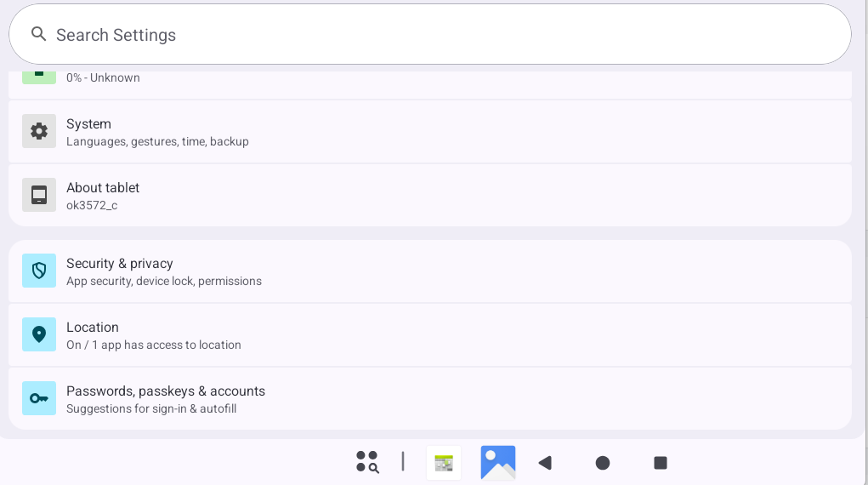Viewport: 868px width, 485px height.
Task: Click the Location pin icon
Action: pos(39,334)
